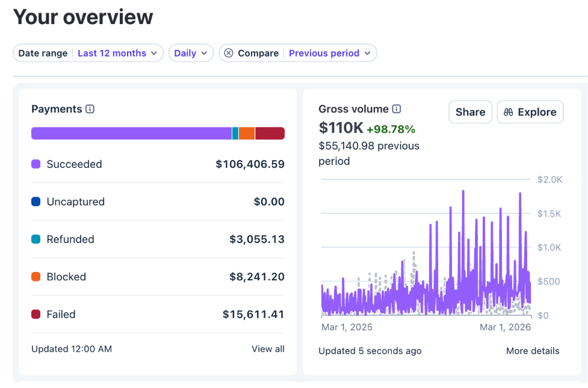Remove comparison with the X icon
The height and width of the screenshot is (388, 588).
[x=229, y=53]
